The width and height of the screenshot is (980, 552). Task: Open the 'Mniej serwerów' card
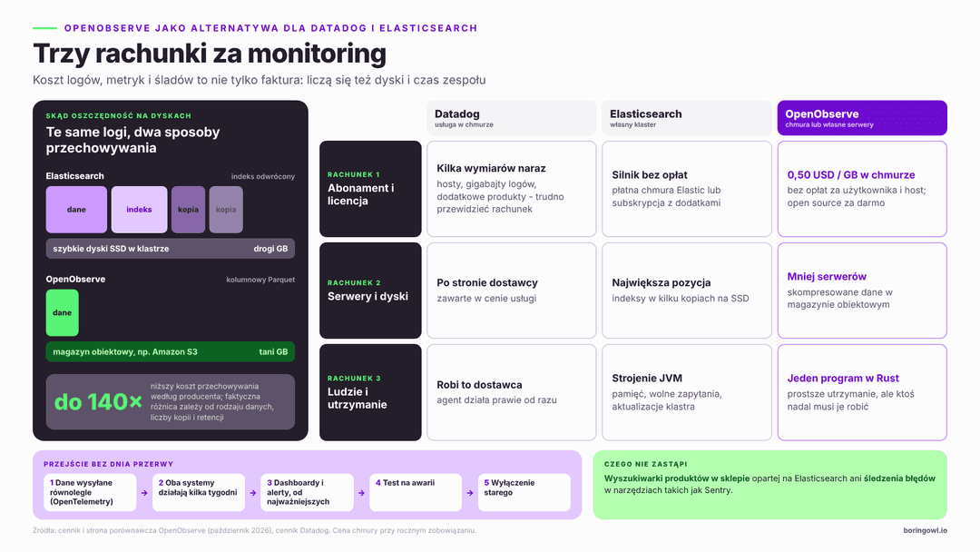(862, 291)
